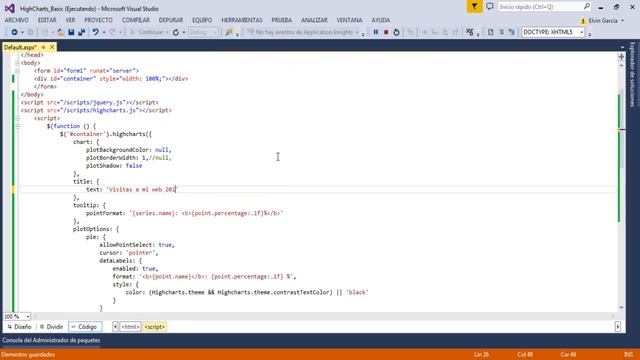Click the vertical scrollbar down arrow
Screen dimensions: 640x360
coord(622,308)
